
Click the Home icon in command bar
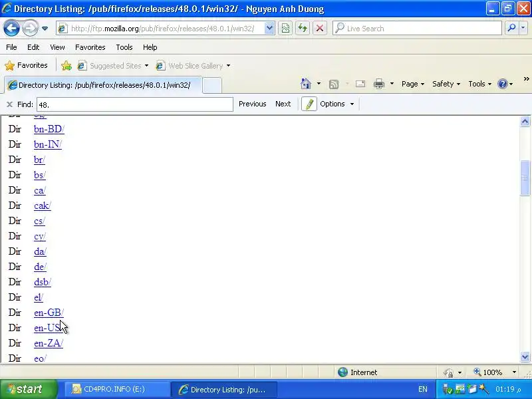click(306, 84)
